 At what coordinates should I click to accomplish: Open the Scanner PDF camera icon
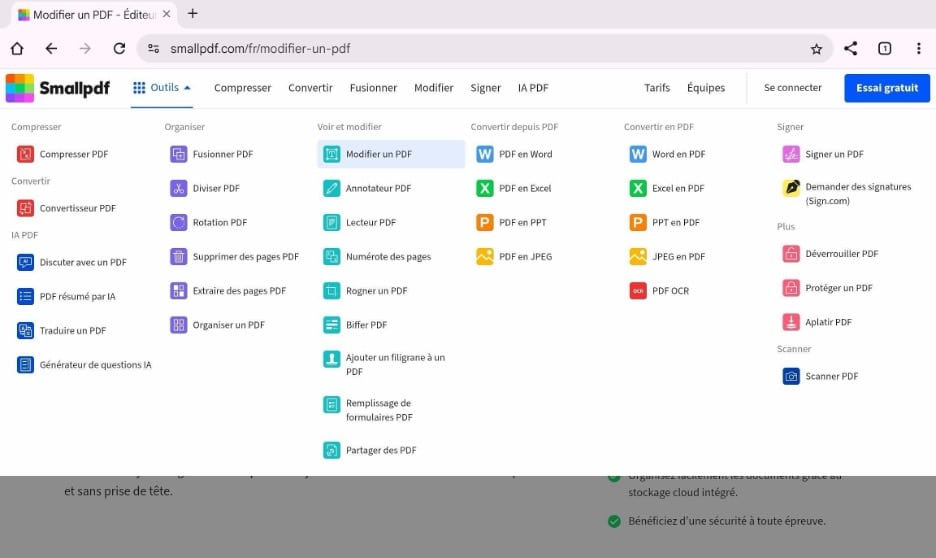tap(791, 376)
